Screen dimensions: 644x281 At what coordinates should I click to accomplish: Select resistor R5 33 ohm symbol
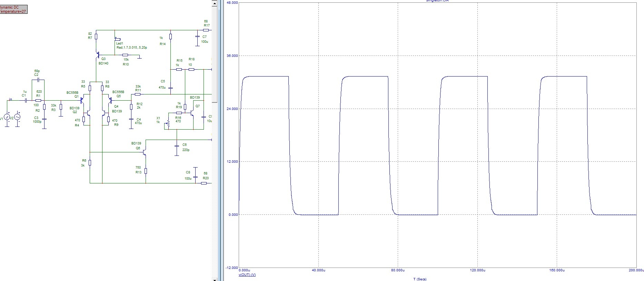point(90,88)
